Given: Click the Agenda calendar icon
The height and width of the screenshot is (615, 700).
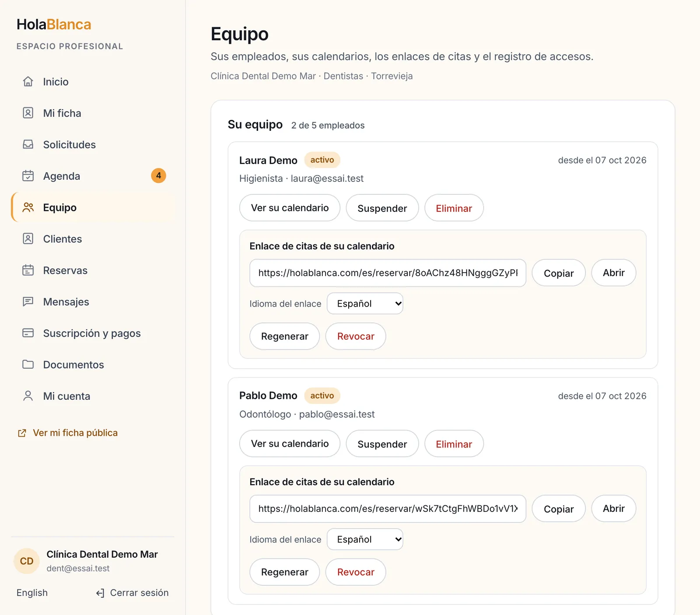Looking at the screenshot, I should (x=28, y=176).
